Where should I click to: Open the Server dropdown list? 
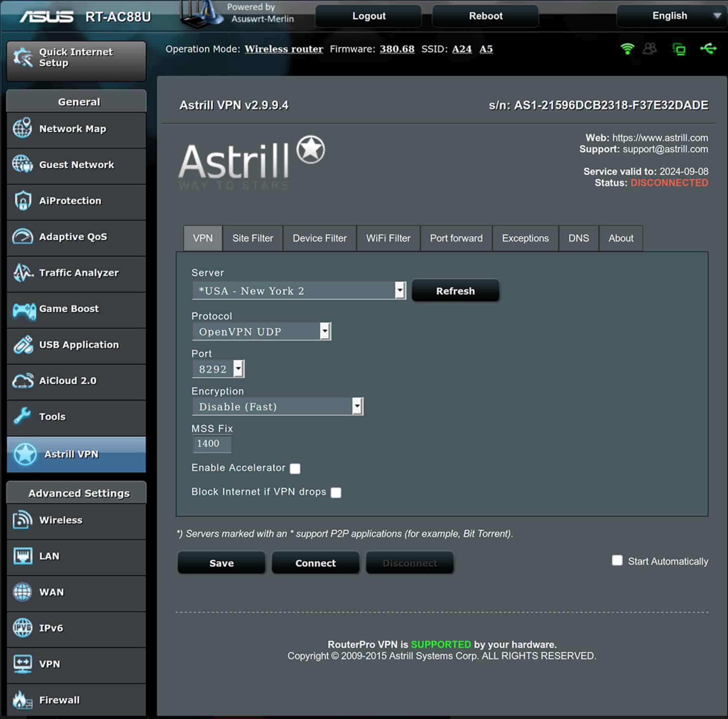click(299, 290)
